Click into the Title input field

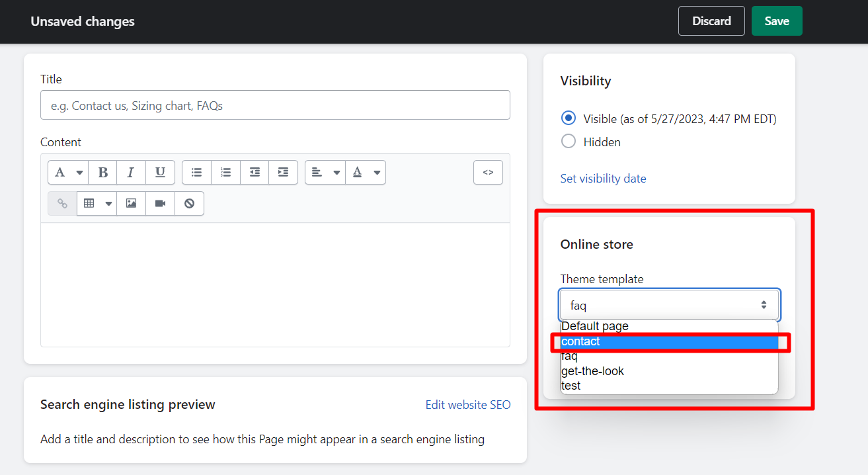(275, 105)
